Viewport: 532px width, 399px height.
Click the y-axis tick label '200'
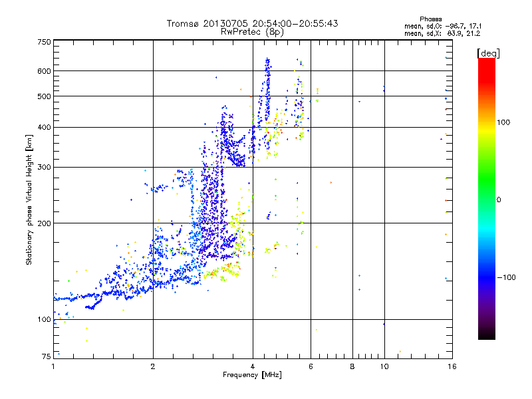click(44, 223)
